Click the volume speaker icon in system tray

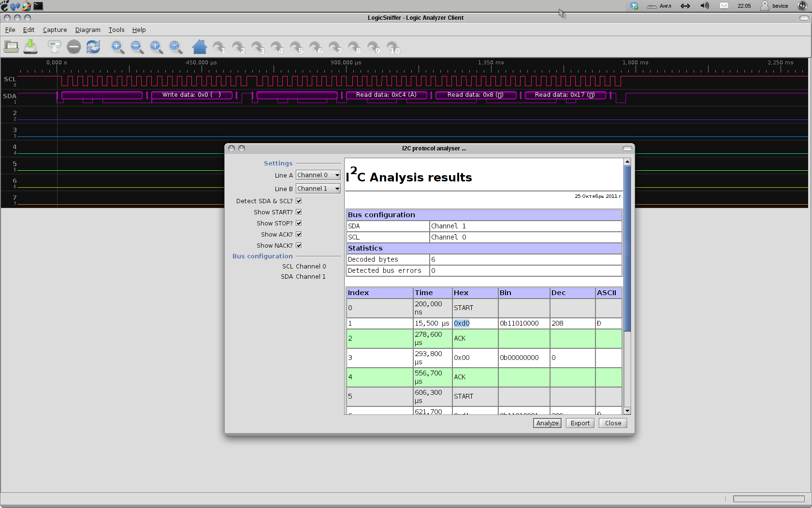pyautogui.click(x=705, y=6)
